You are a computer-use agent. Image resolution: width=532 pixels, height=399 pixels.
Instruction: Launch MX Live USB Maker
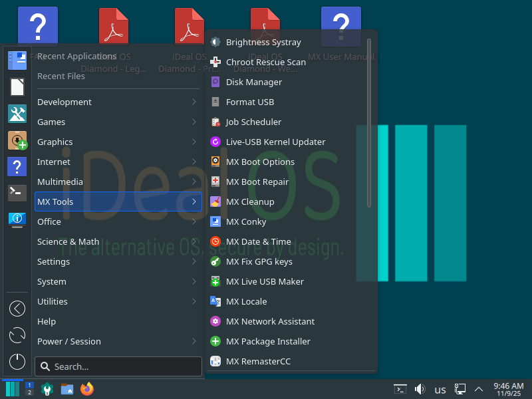(x=265, y=281)
